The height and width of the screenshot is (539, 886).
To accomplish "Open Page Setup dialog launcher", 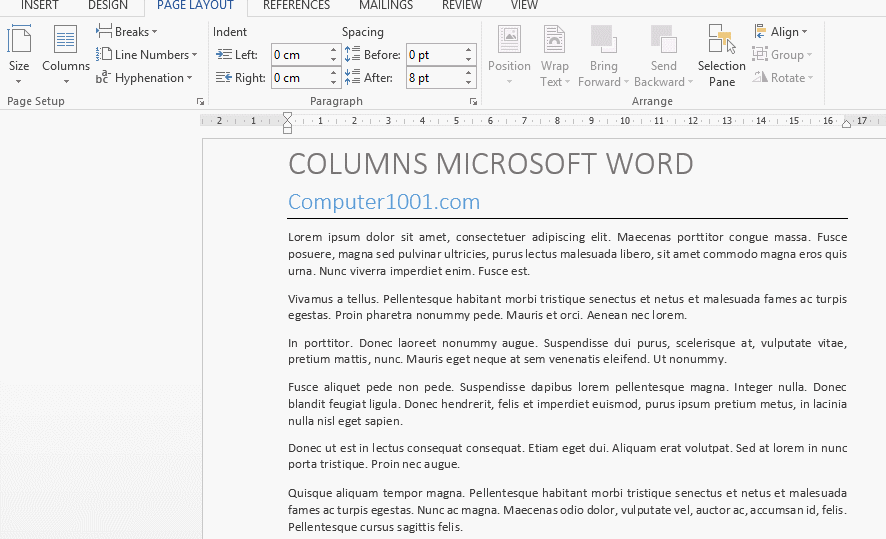I will [200, 102].
